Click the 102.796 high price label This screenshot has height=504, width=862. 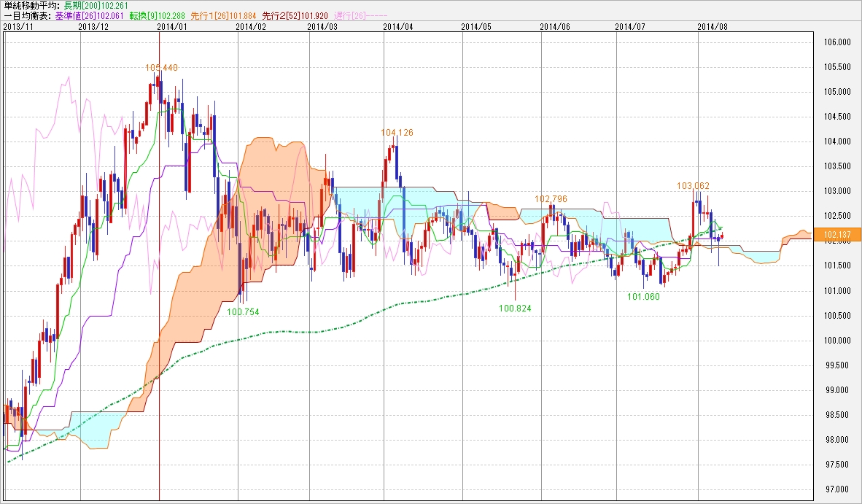[551, 198]
